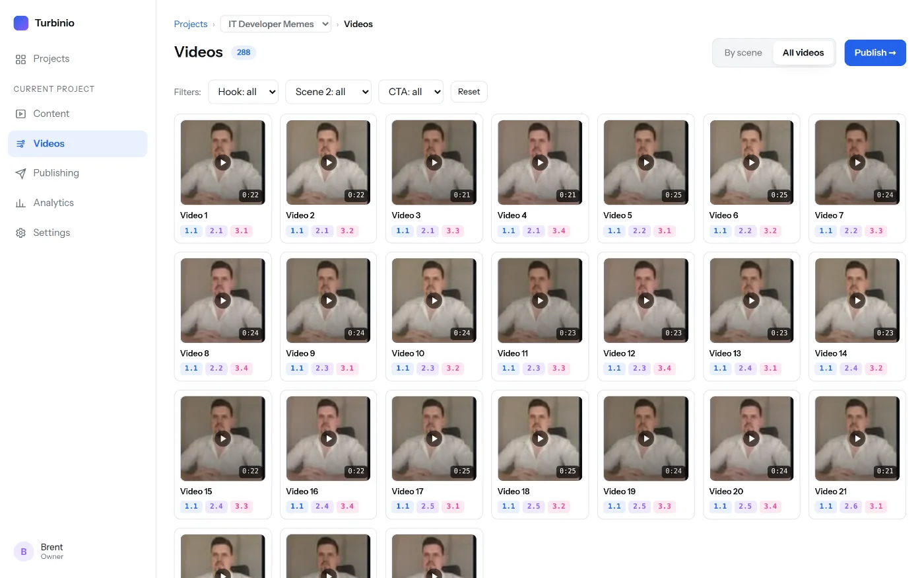The image size is (924, 578).
Task: Click the Video 20 title
Action: click(726, 491)
